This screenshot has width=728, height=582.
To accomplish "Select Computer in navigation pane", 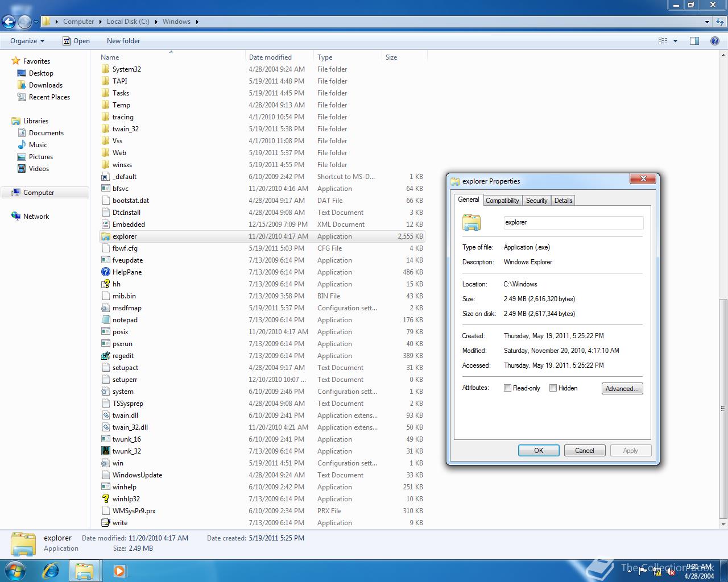I will click(x=45, y=193).
